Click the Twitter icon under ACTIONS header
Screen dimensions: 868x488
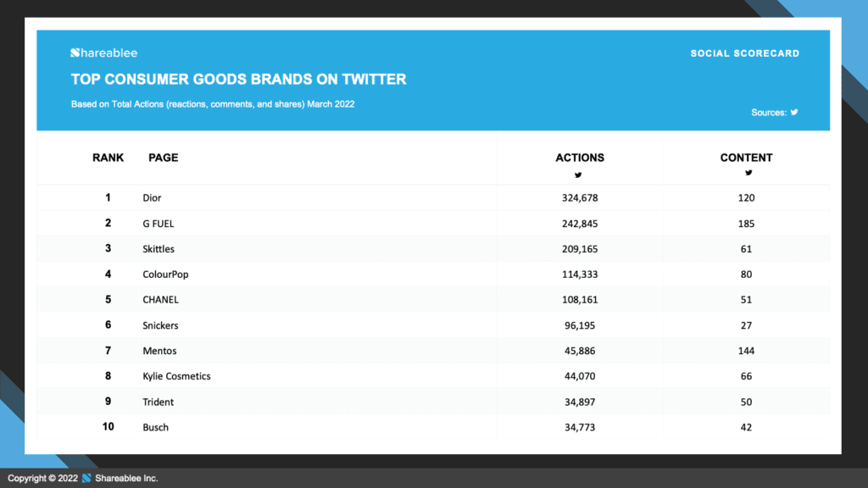pos(578,175)
